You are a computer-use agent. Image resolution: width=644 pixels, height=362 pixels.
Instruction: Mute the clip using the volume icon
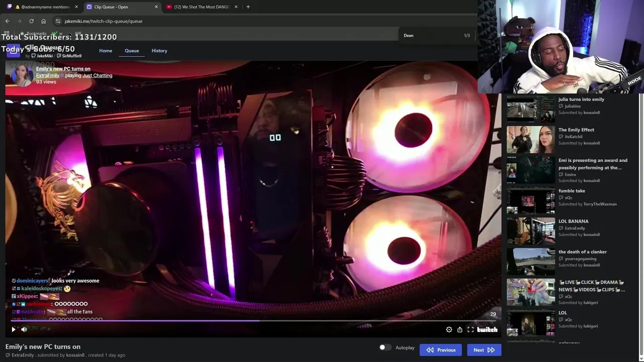(24, 330)
